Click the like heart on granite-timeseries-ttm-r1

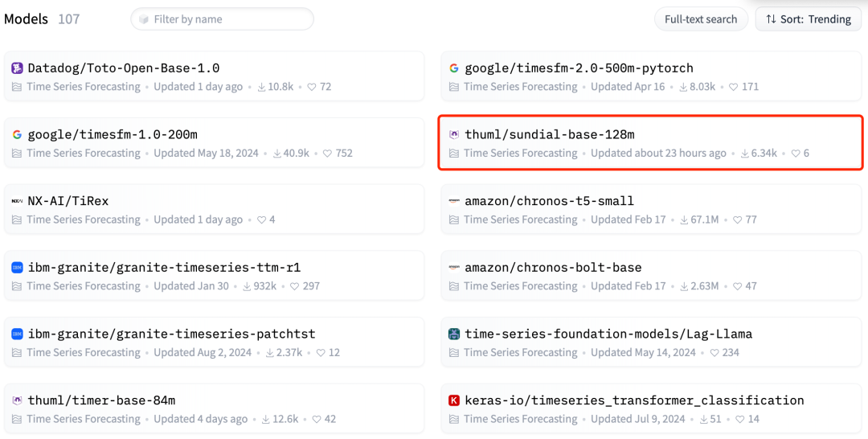[x=294, y=286]
